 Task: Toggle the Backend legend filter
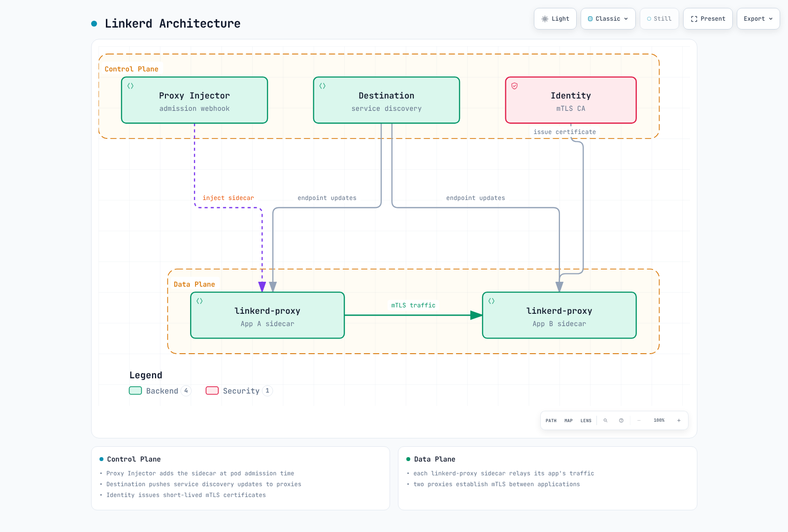pos(160,391)
